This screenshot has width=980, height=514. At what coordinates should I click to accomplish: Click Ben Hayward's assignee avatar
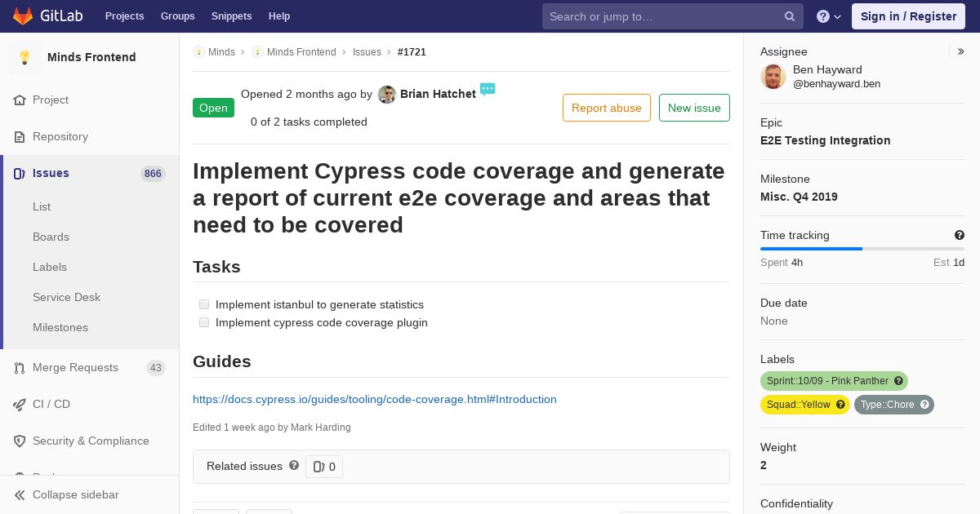point(773,77)
